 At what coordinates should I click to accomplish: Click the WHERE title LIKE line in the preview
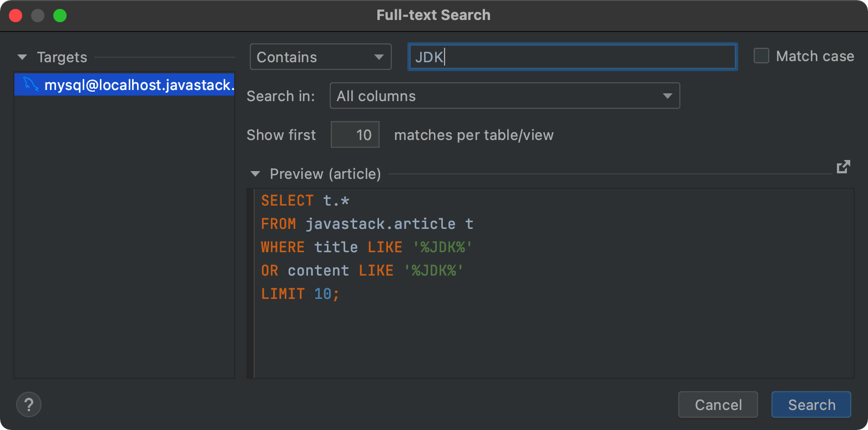pos(367,247)
